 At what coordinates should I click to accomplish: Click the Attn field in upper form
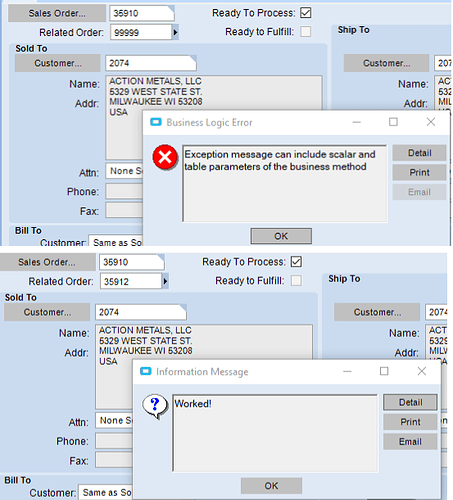point(124,171)
